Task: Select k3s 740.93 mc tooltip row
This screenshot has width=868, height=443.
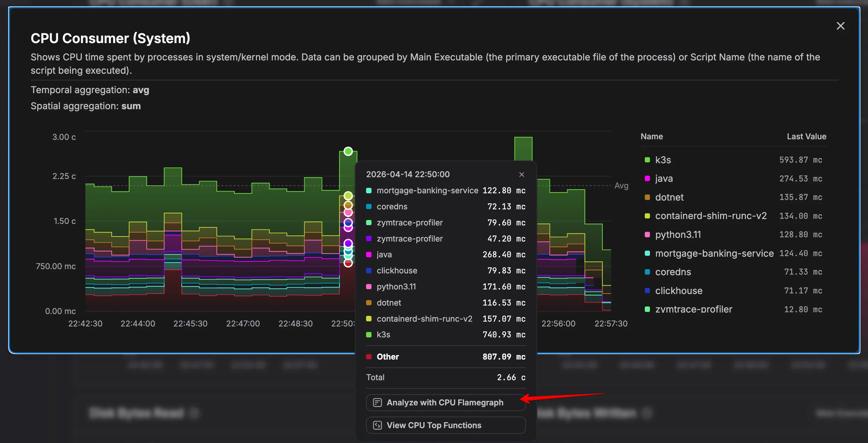Action: pyautogui.click(x=446, y=334)
